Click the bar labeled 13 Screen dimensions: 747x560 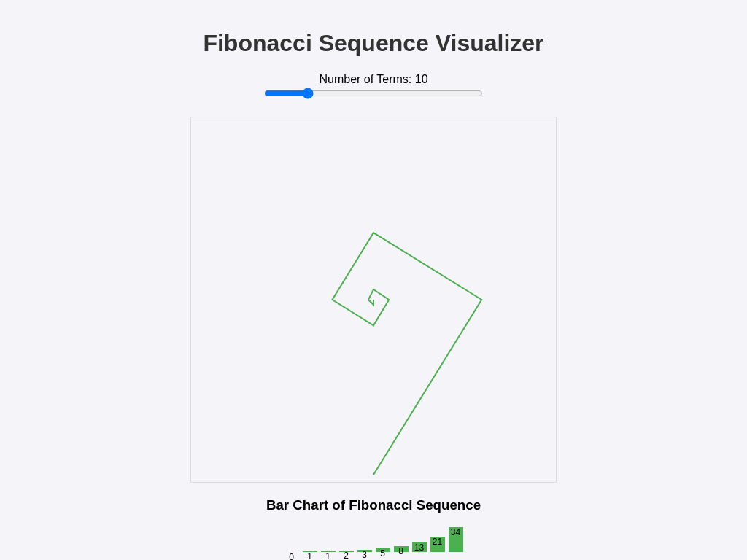point(419,548)
